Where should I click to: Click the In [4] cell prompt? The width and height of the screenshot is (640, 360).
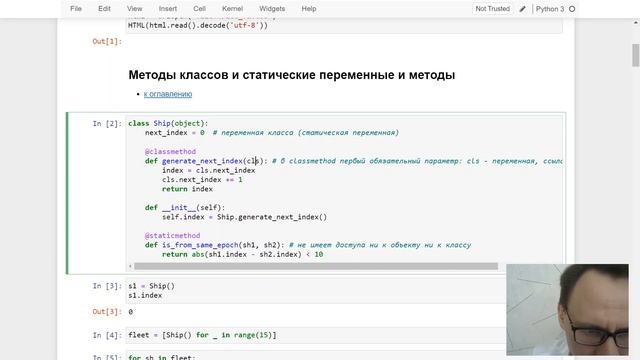pos(107,335)
